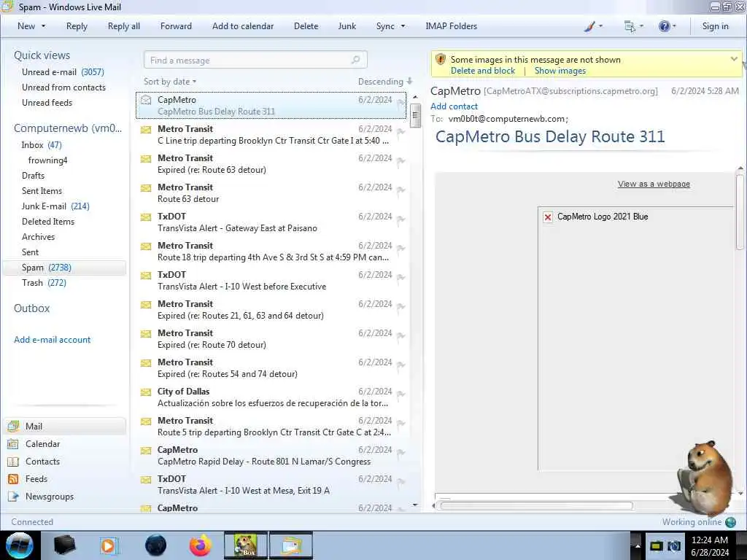Click Delete and block link

483,71
